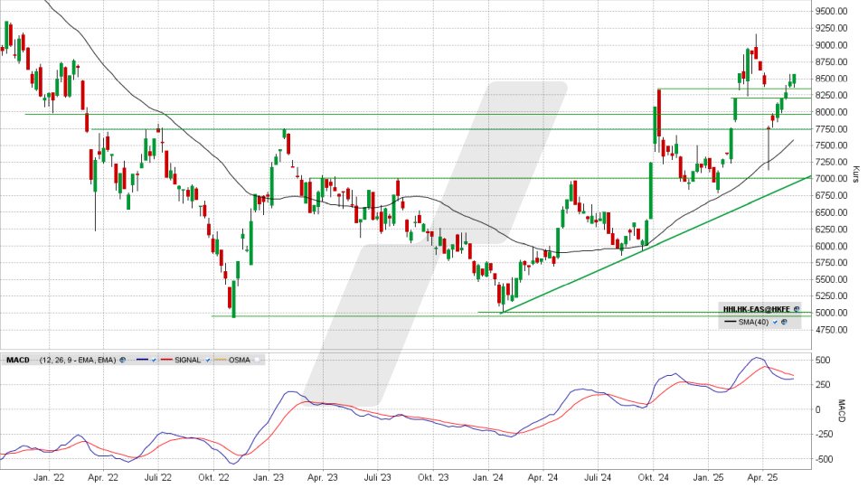Click the 9500.00 price axis label
The width and height of the screenshot is (868, 488).
[832, 11]
